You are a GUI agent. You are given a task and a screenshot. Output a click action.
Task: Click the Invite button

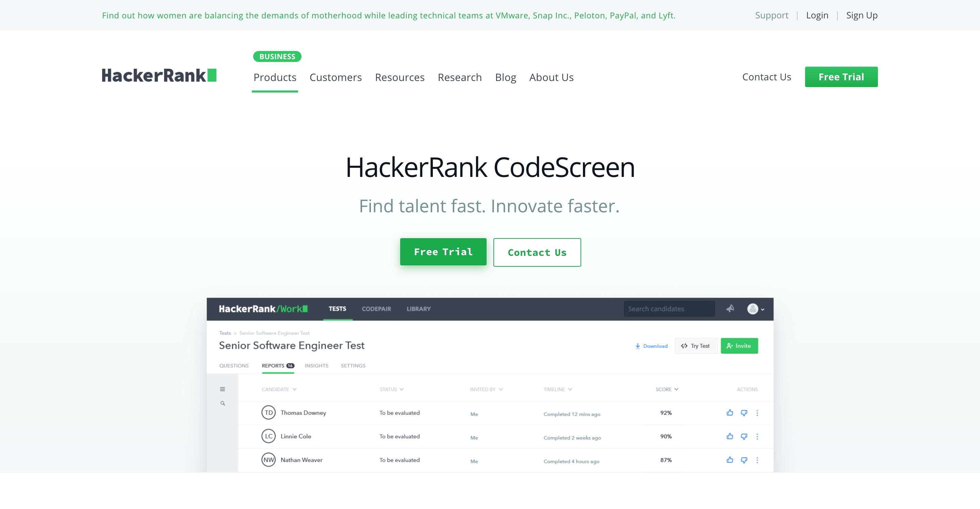739,346
